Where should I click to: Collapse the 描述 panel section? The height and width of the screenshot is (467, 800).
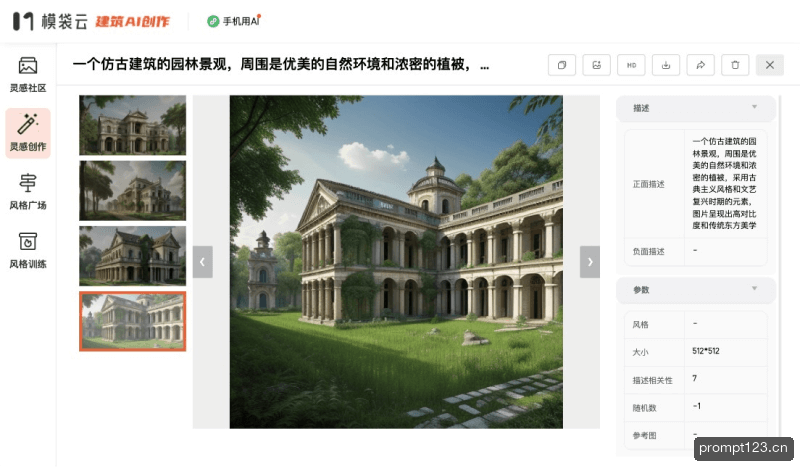tap(696, 108)
